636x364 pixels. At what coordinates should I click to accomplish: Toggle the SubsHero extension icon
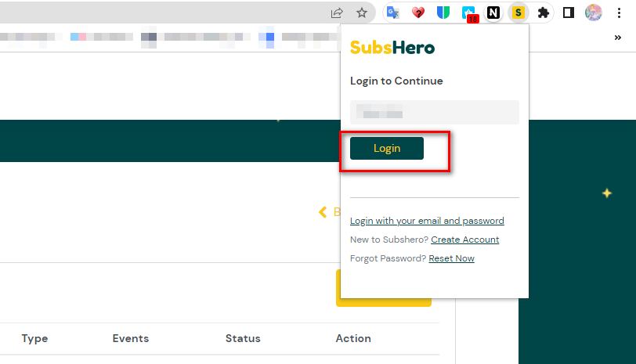(x=518, y=13)
